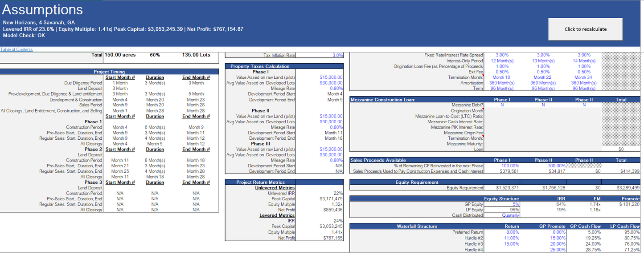
Task: Select the Due Diligence Period start month cell
Action: tap(120, 83)
